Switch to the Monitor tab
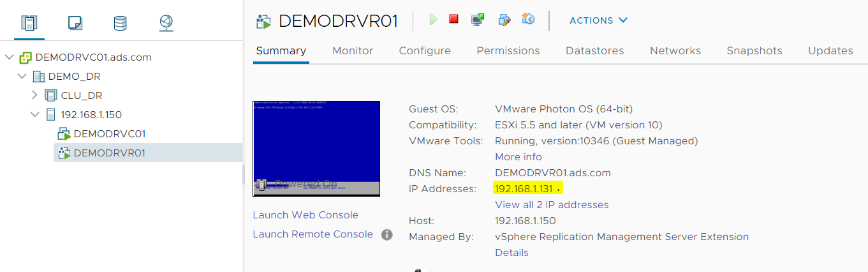Image resolution: width=868 pixels, height=272 pixels. coord(353,50)
